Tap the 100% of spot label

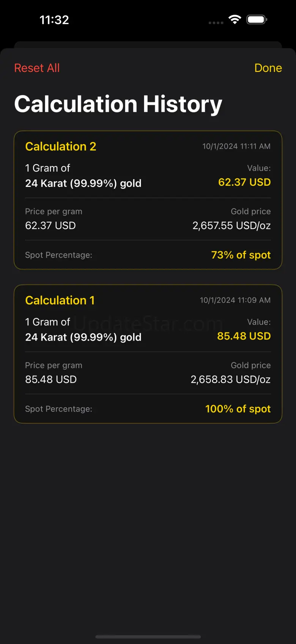tap(238, 409)
